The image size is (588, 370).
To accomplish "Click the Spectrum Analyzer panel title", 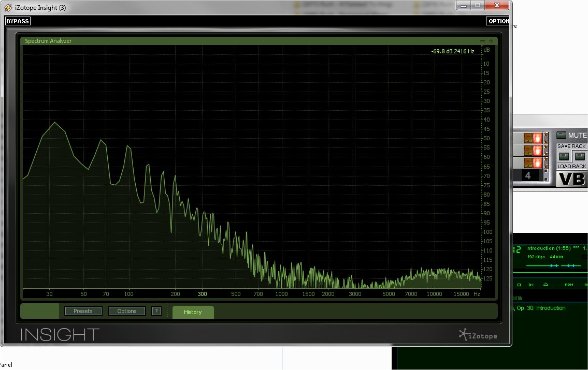I will 48,41.
